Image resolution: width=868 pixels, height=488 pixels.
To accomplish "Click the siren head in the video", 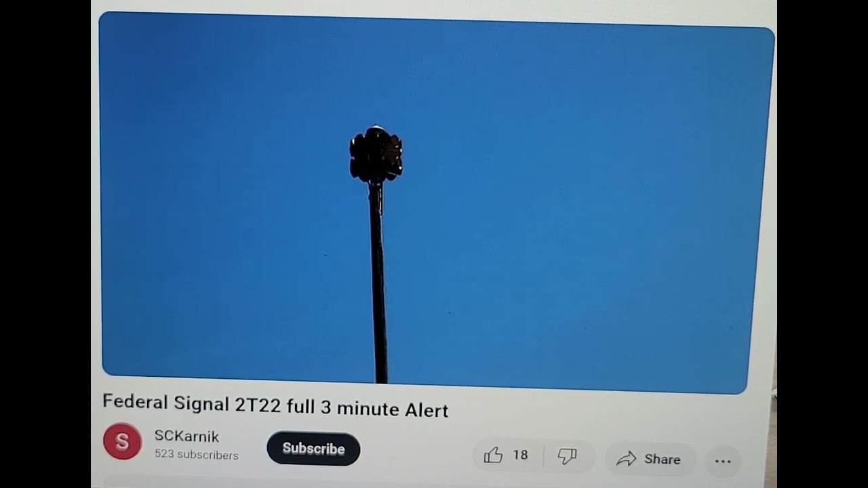I will (376, 155).
